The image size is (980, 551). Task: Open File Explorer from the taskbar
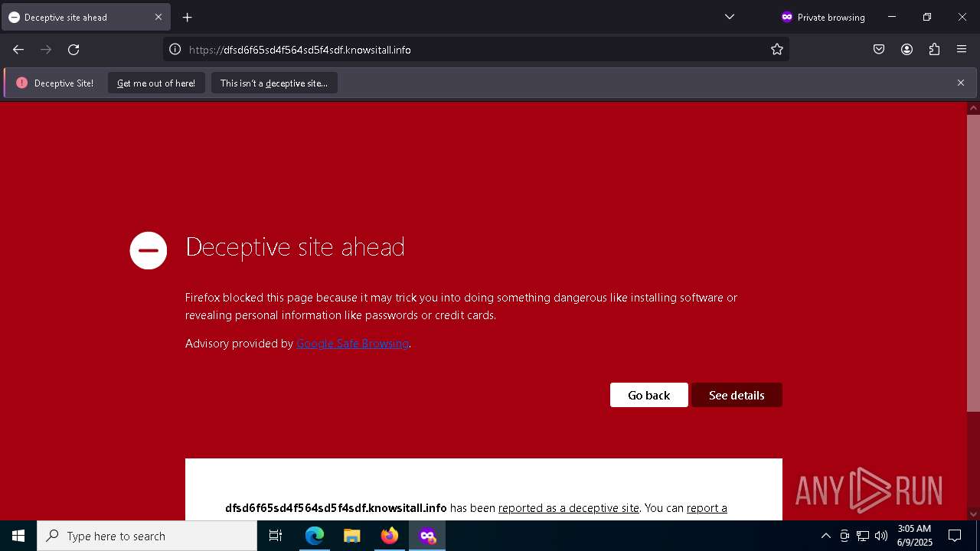pyautogui.click(x=351, y=536)
